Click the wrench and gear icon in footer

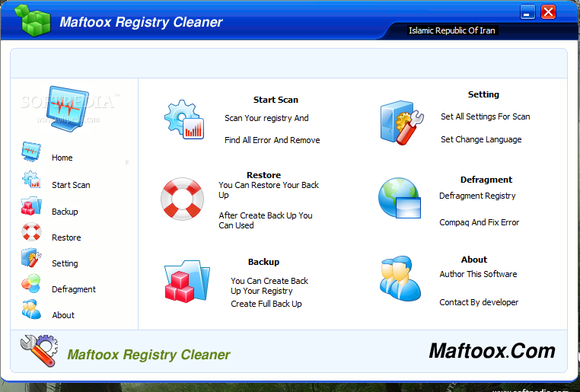pyautogui.click(x=40, y=350)
